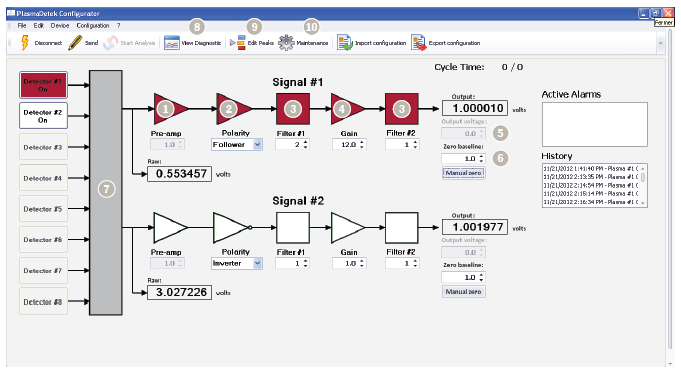Click Signal #1 Pre-amp 1.0 field
681x374 pixels.
(167, 145)
